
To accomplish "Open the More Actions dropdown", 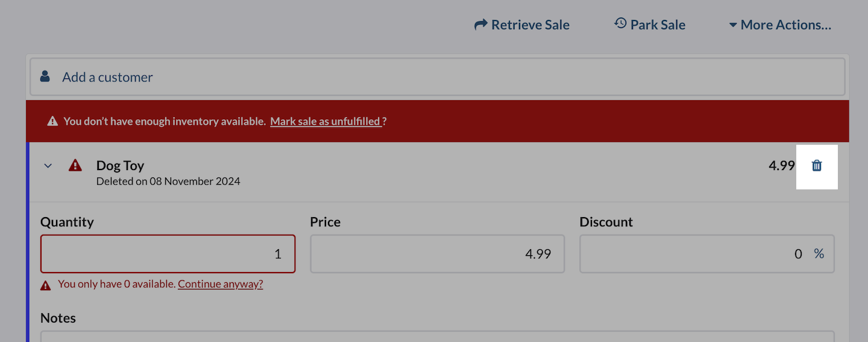I will click(x=780, y=25).
